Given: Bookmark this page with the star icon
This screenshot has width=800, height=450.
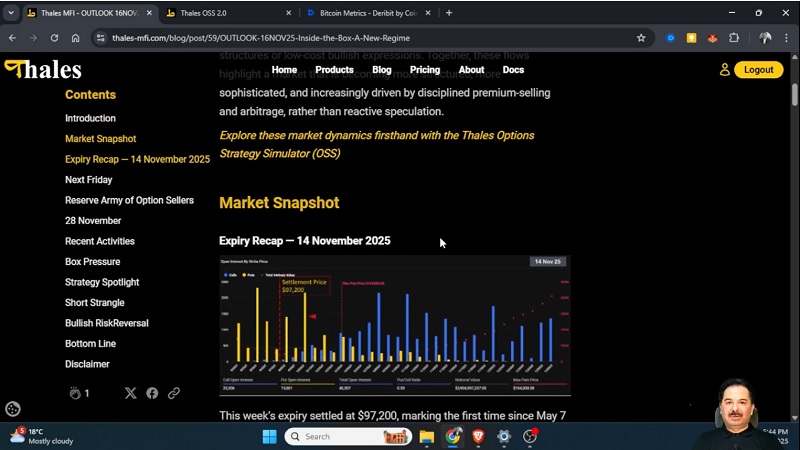Looking at the screenshot, I should click(641, 38).
